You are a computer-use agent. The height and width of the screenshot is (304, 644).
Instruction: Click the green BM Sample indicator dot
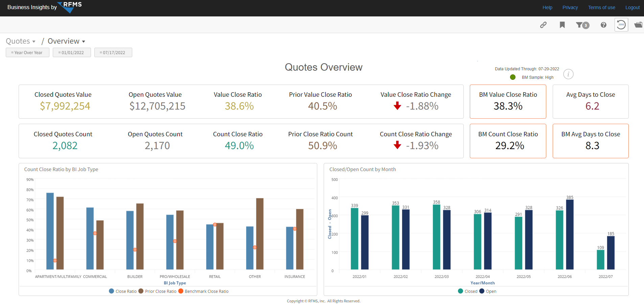[x=513, y=77]
